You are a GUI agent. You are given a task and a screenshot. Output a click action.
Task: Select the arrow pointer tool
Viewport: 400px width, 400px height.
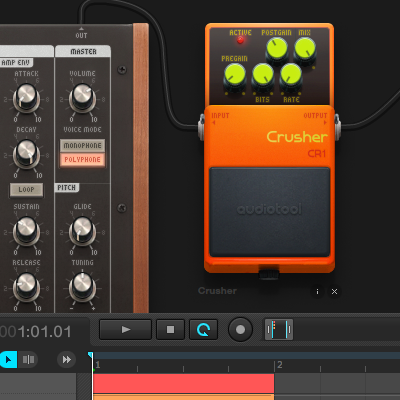(8, 360)
